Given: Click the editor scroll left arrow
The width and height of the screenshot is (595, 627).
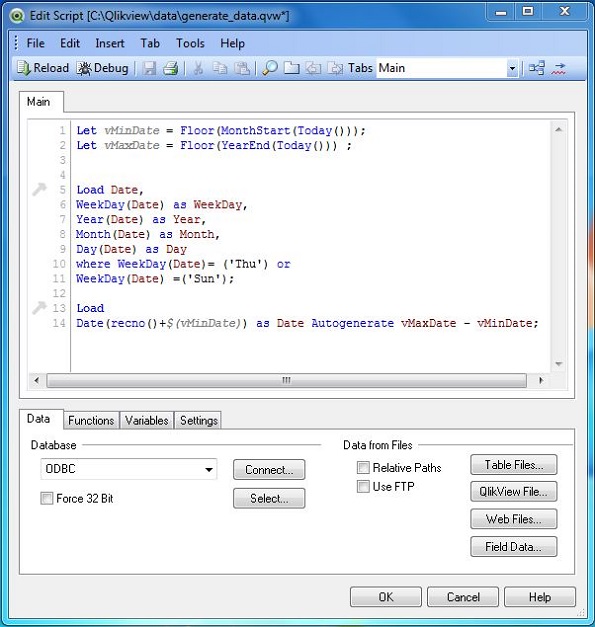Looking at the screenshot, I should click(37, 380).
